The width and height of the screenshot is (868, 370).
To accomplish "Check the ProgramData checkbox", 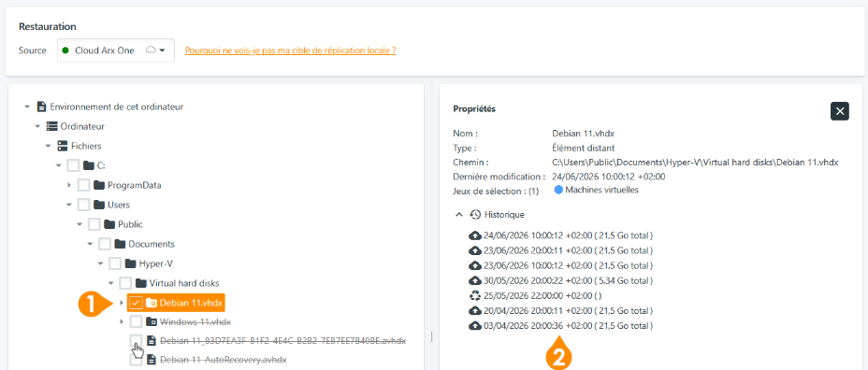I will pyautogui.click(x=83, y=185).
